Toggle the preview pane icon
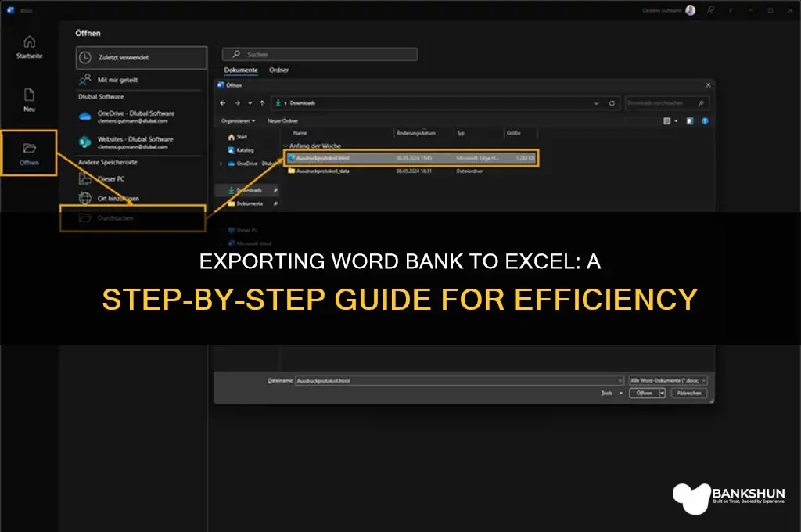 coord(690,121)
